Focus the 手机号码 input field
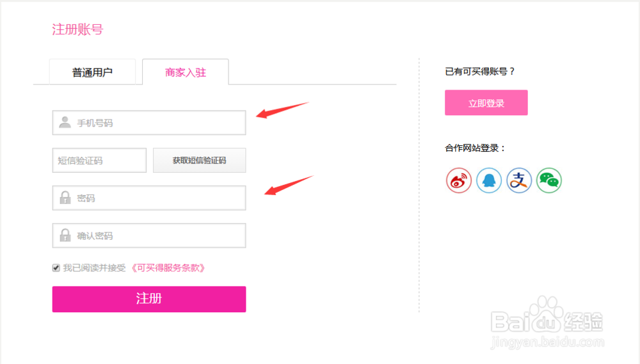Image resolution: width=640 pixels, height=364 pixels. [x=160, y=123]
